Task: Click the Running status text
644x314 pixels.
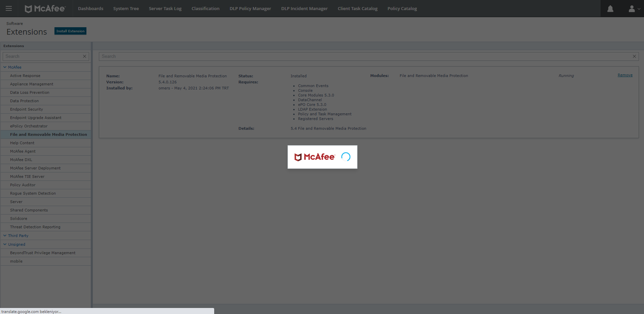Action: point(566,76)
